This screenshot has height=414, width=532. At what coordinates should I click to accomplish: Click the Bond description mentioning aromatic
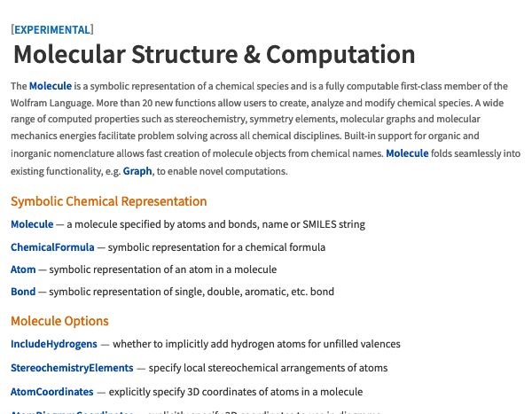point(192,292)
